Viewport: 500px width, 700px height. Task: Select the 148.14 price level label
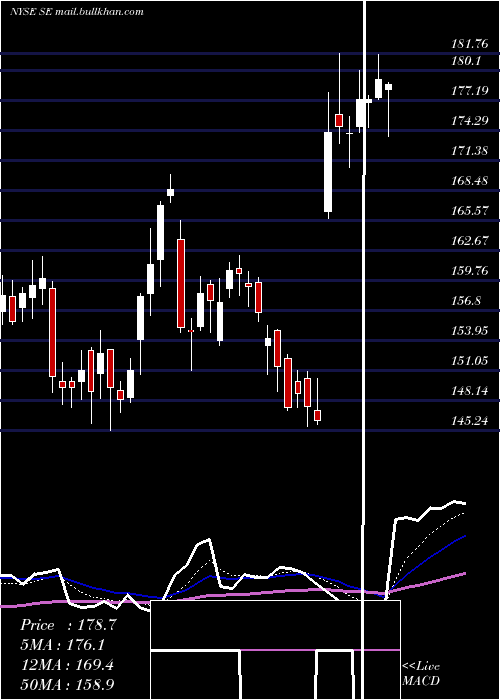[x=469, y=391]
